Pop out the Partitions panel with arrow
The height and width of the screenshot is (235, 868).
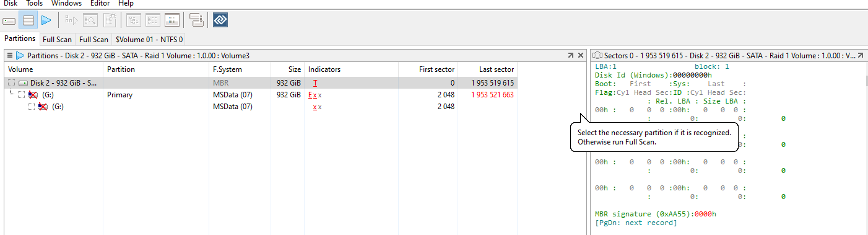570,55
